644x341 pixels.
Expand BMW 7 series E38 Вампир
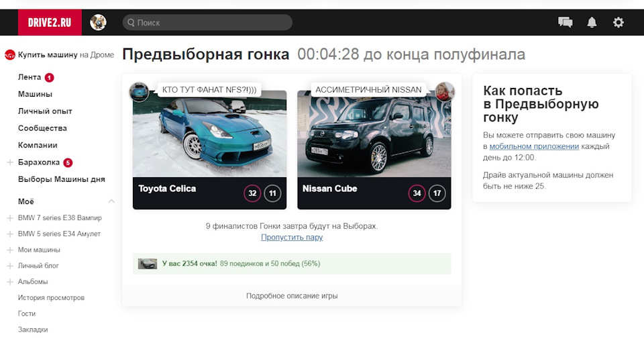click(x=10, y=218)
